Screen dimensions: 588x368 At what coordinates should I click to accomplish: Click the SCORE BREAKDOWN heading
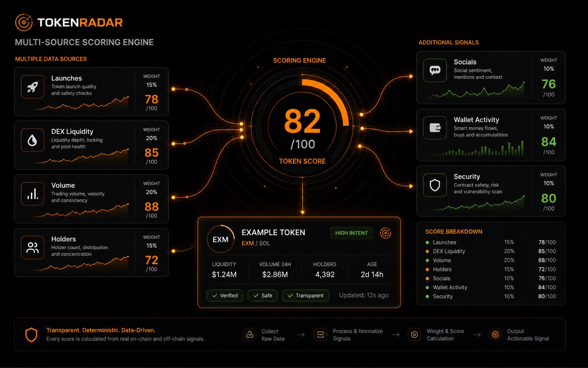pyautogui.click(x=454, y=231)
